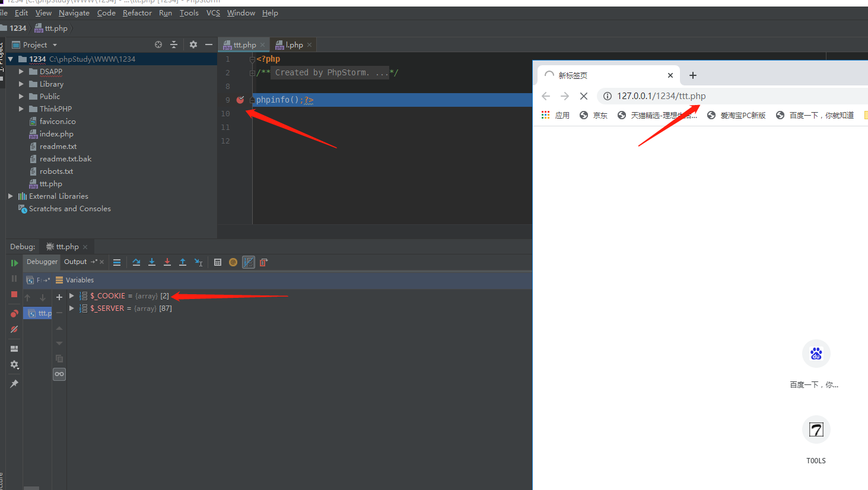This screenshot has width=868, height=490.
Task: Click Step Over icon
Action: 136,262
